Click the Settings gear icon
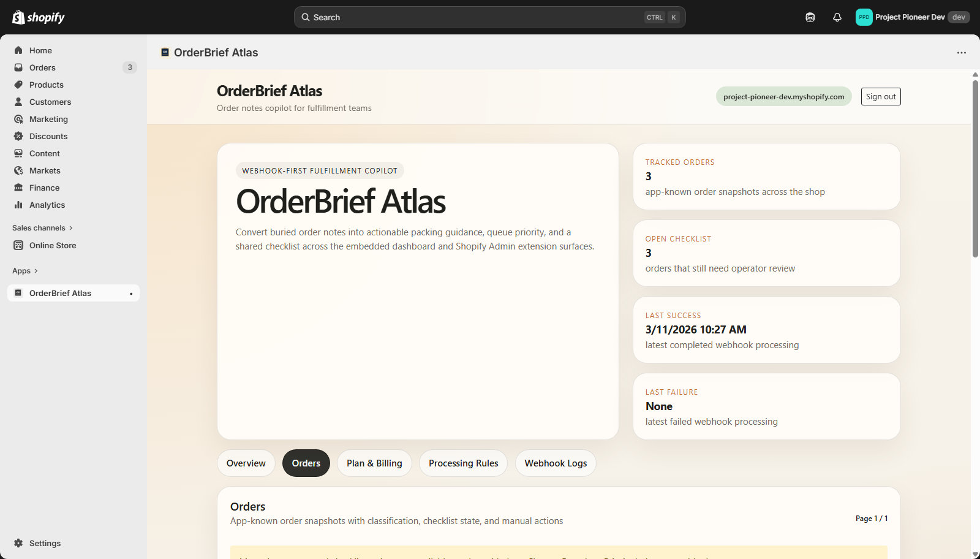The width and height of the screenshot is (980, 559). click(x=18, y=543)
